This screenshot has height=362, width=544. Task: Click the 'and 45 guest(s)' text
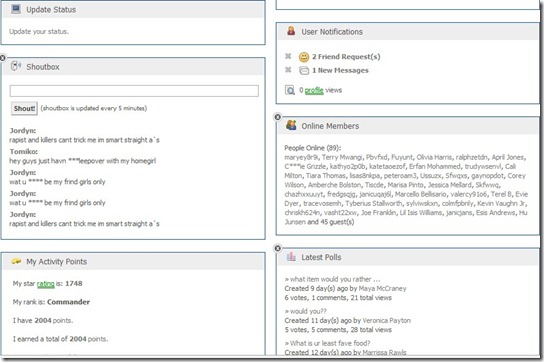click(331, 222)
